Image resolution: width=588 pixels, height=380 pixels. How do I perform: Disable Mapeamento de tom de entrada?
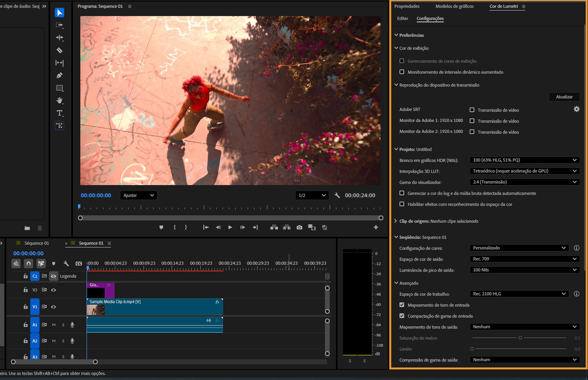point(402,305)
